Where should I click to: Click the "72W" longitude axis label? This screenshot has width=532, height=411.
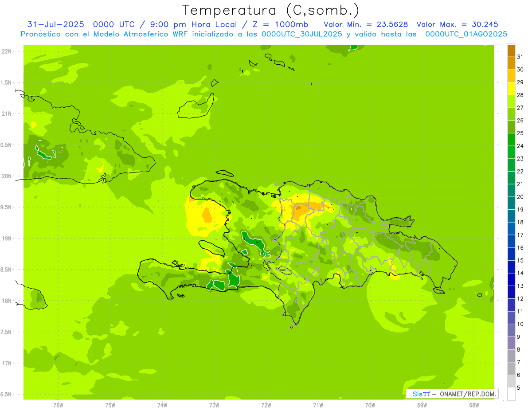point(266,405)
